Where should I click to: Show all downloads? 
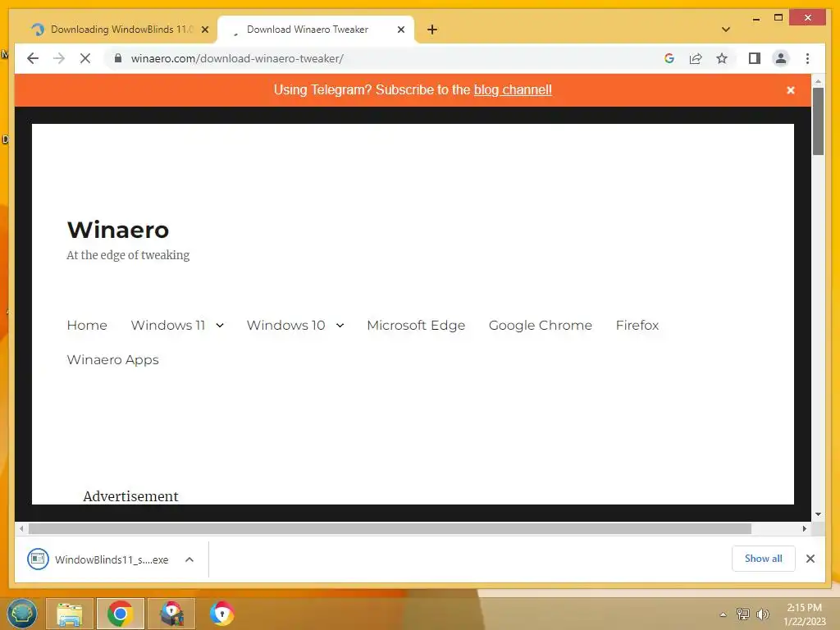[763, 558]
